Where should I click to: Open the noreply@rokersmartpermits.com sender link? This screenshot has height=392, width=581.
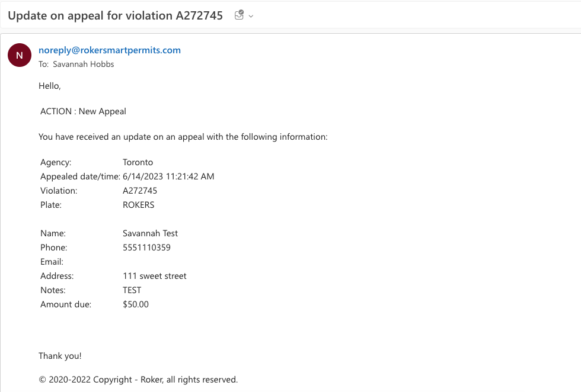point(110,50)
